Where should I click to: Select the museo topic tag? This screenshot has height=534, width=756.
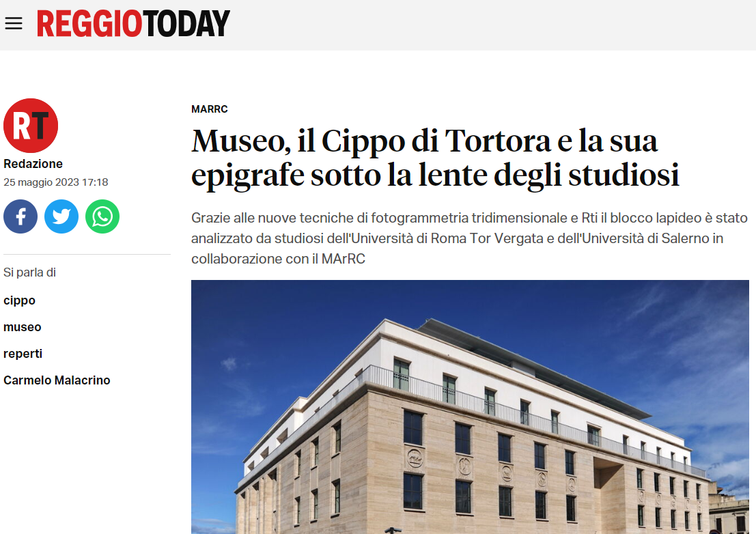tap(22, 327)
